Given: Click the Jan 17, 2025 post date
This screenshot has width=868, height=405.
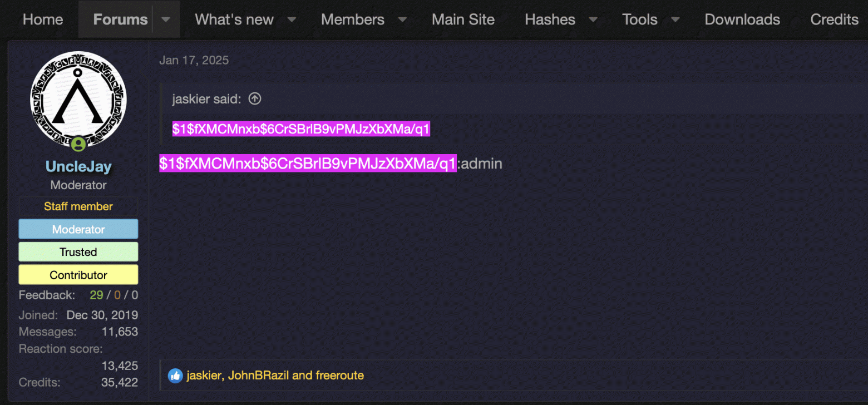Looking at the screenshot, I should point(194,60).
